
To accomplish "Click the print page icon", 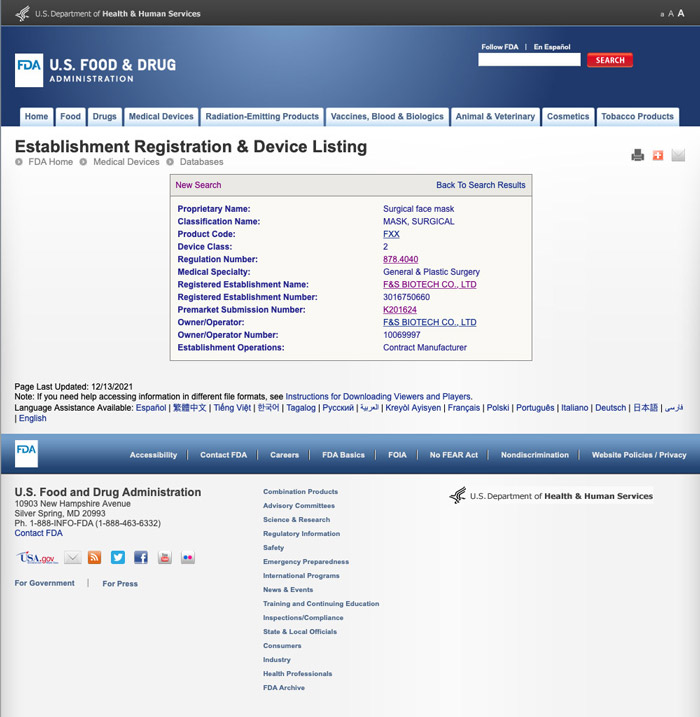I will click(x=638, y=155).
